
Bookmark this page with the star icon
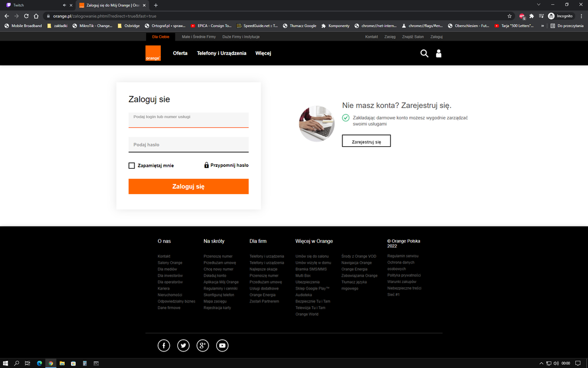point(509,16)
